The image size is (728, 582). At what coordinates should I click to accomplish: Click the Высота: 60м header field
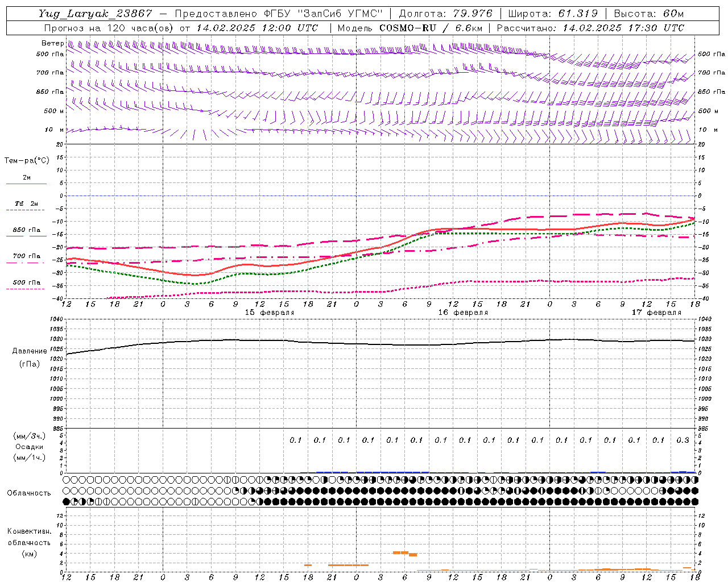click(x=649, y=14)
